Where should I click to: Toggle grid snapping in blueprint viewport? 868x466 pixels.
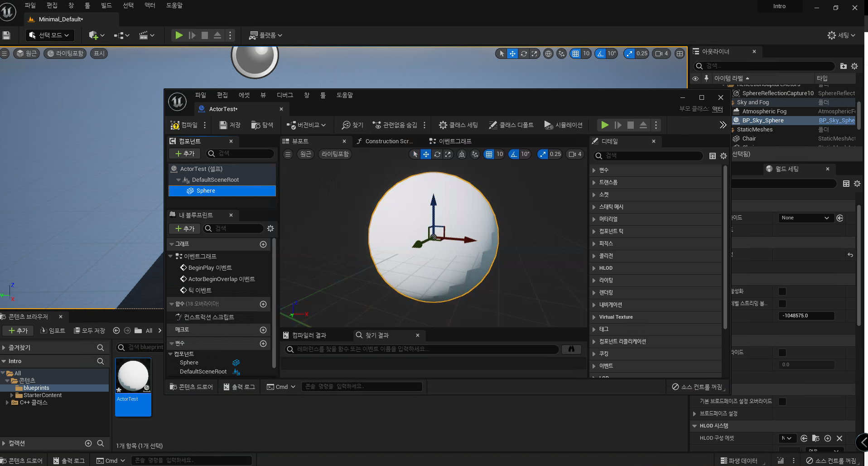point(489,154)
